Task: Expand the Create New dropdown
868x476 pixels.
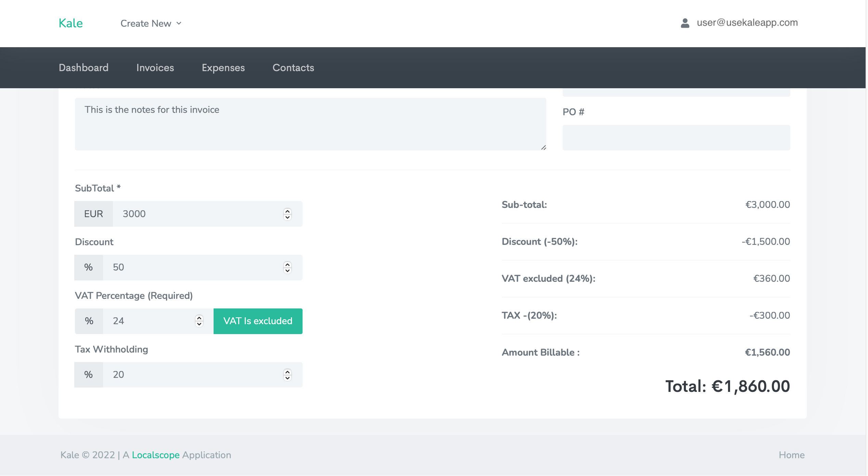Action: (x=146, y=23)
